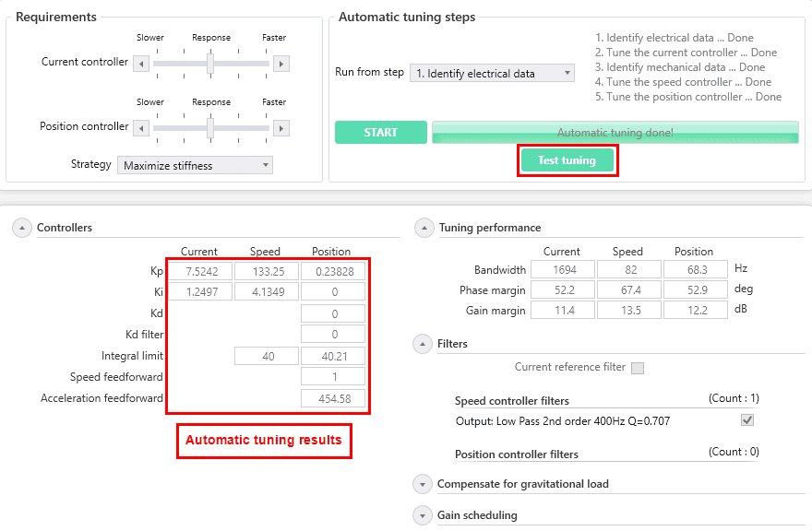Click the Current controller faster arrow
The image size is (812, 531).
(x=281, y=64)
